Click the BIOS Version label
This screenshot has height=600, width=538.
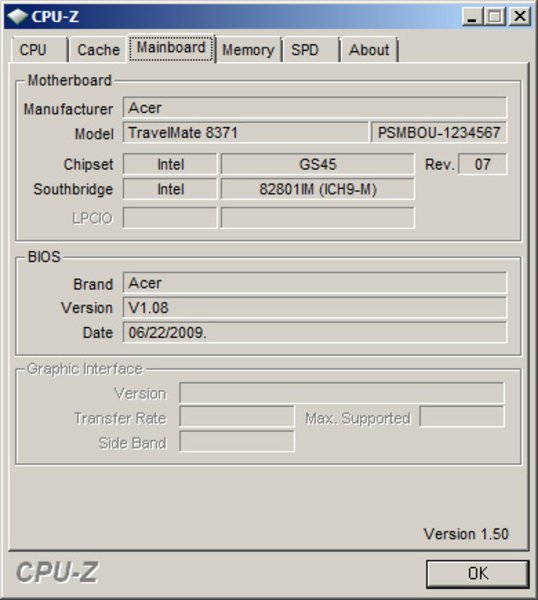tap(87, 308)
